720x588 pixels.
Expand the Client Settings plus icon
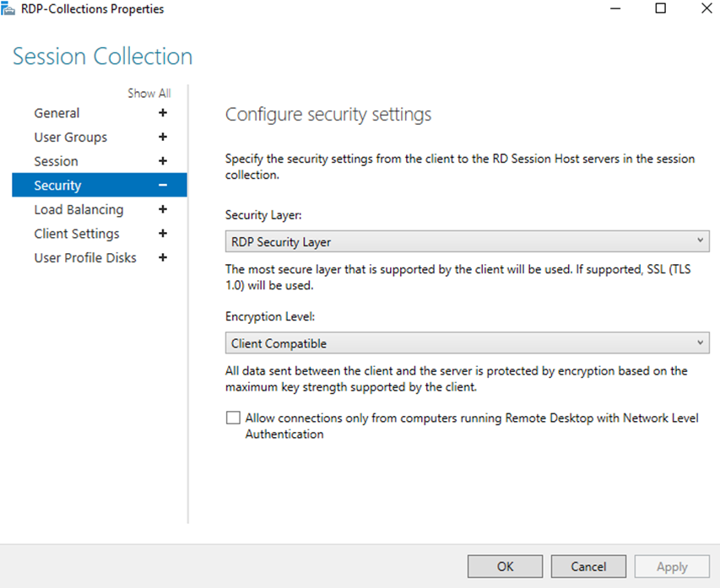163,234
